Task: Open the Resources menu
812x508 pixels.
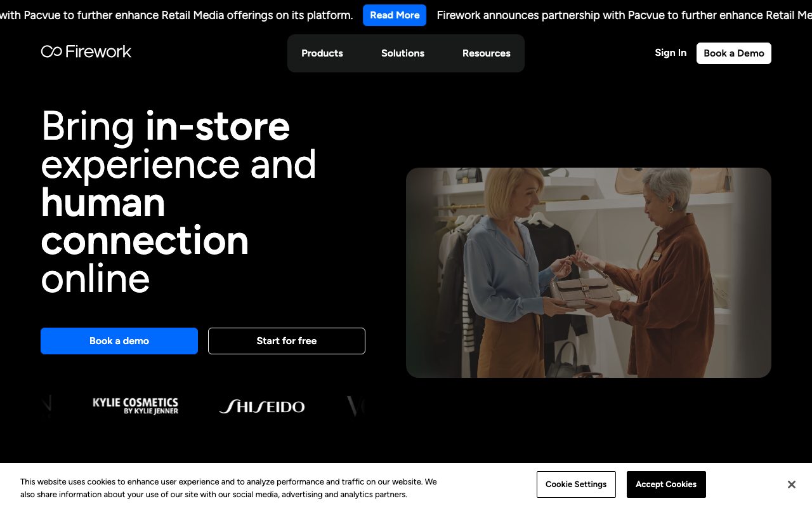Action: [x=487, y=53]
